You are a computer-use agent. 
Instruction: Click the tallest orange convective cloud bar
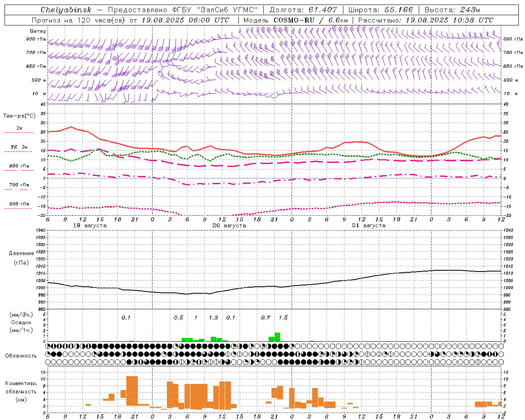132,391
